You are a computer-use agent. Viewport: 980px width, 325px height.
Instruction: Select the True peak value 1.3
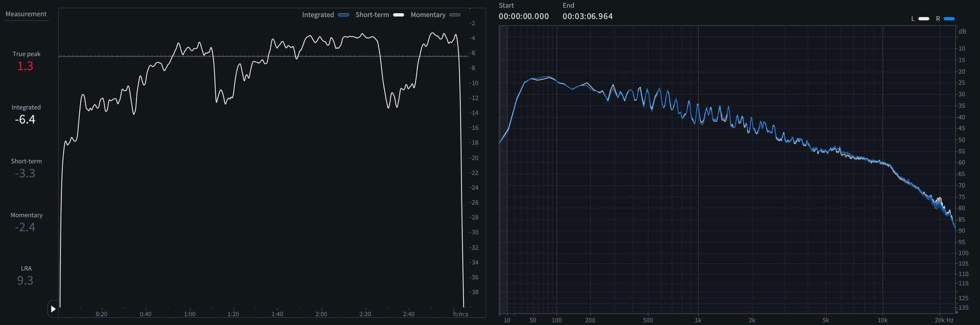click(25, 66)
